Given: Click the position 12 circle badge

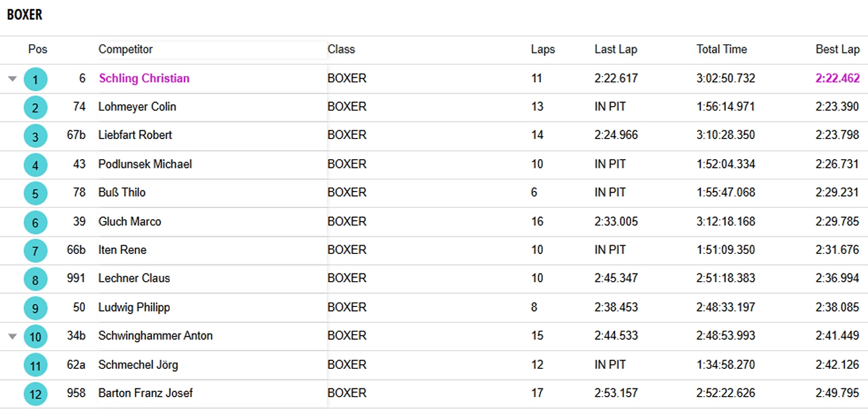Looking at the screenshot, I should (35, 394).
